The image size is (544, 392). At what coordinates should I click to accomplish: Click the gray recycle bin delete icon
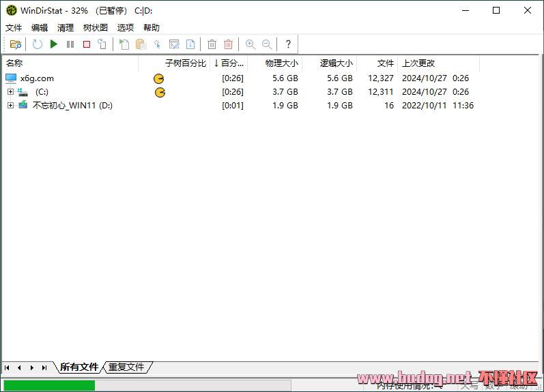click(x=212, y=44)
